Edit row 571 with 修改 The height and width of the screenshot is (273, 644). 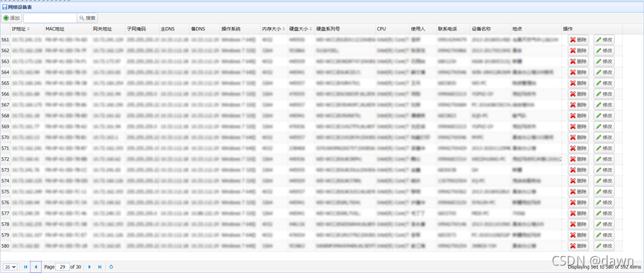tap(604, 148)
